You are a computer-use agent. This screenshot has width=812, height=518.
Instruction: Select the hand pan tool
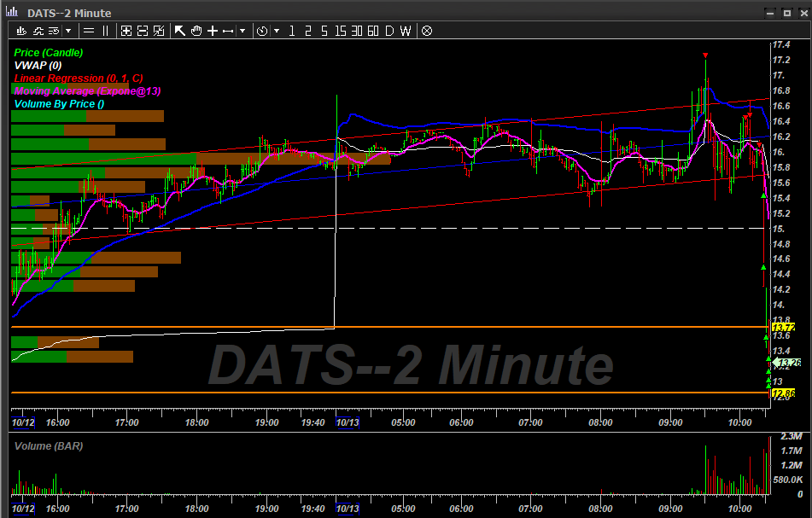(196, 31)
